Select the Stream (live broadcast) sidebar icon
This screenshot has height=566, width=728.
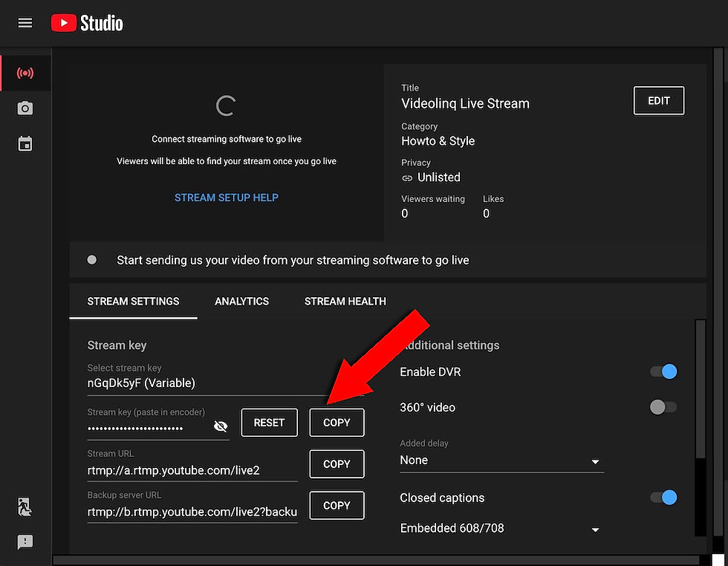tap(25, 73)
